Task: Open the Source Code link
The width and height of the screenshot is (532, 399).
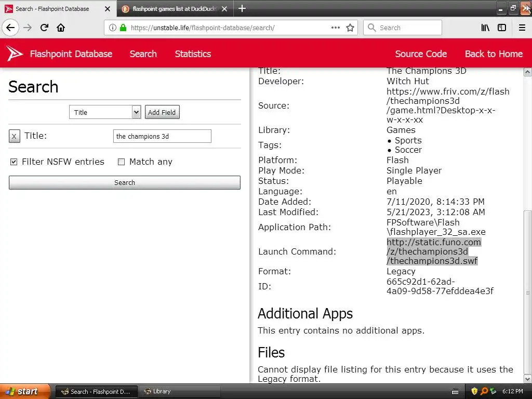Action: (421, 54)
